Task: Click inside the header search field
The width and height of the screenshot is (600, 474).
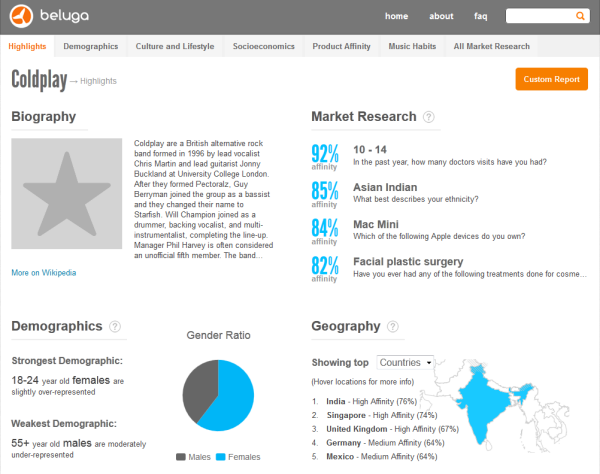Action: 540,16
